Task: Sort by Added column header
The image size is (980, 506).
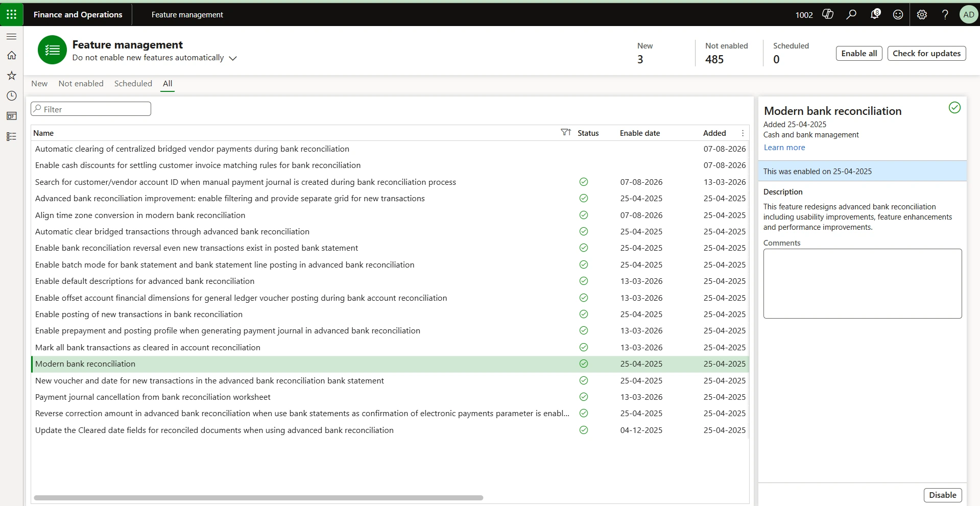Action: 714,133
